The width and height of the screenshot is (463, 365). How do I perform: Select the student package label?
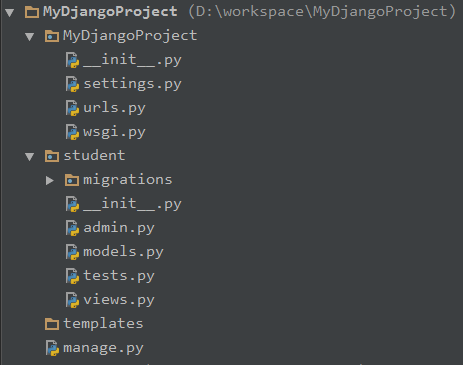pyautogui.click(x=94, y=156)
